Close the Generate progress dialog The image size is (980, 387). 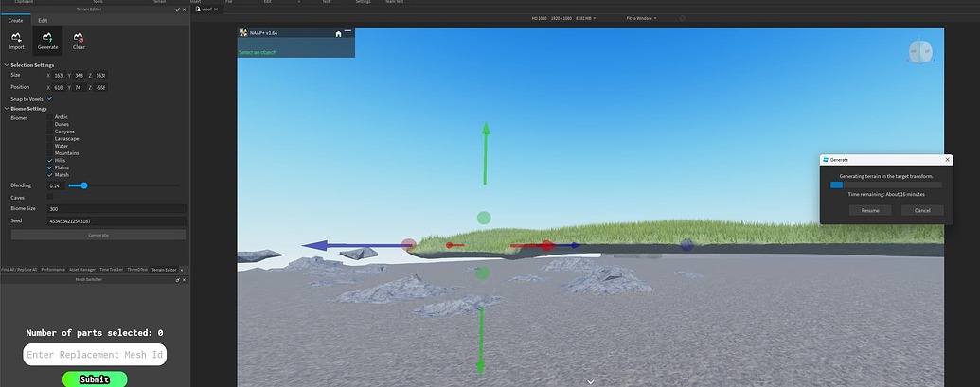[947, 160]
